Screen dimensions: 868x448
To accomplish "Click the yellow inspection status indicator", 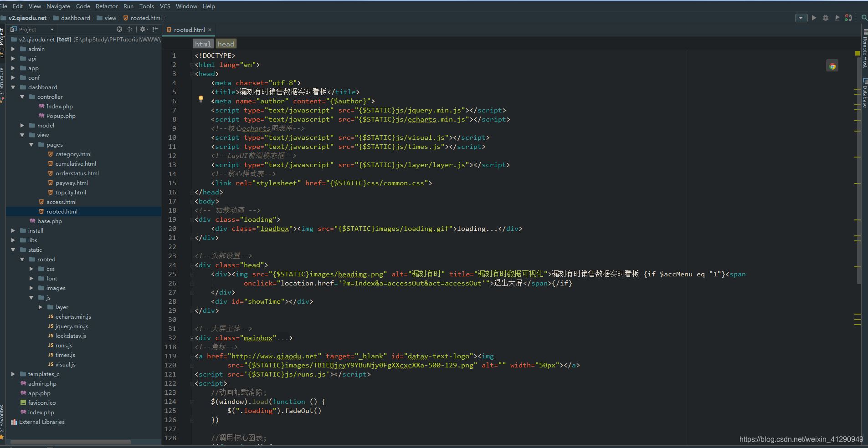I will tap(858, 53).
